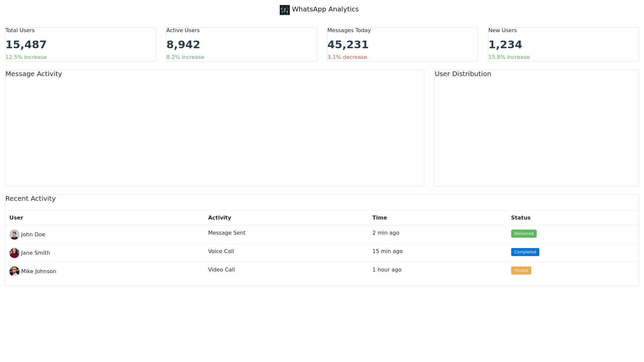Open the Messages Today stat card
644x362 pixels.
402,44
